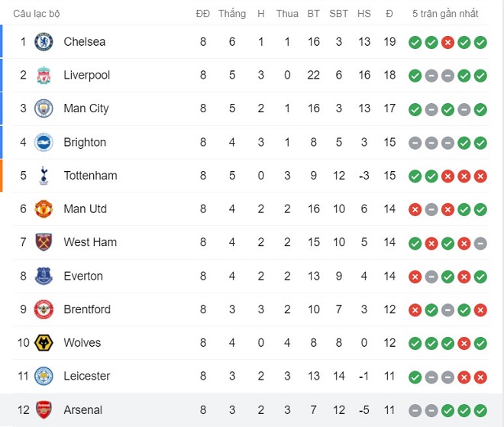The image size is (504, 427).
Task: Click the Man City club crest
Action: [x=44, y=108]
